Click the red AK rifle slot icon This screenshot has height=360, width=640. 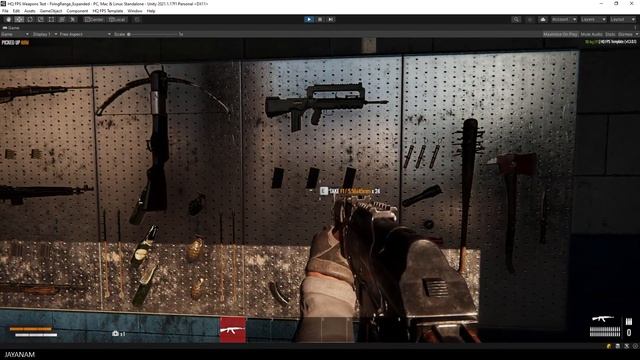point(233,329)
